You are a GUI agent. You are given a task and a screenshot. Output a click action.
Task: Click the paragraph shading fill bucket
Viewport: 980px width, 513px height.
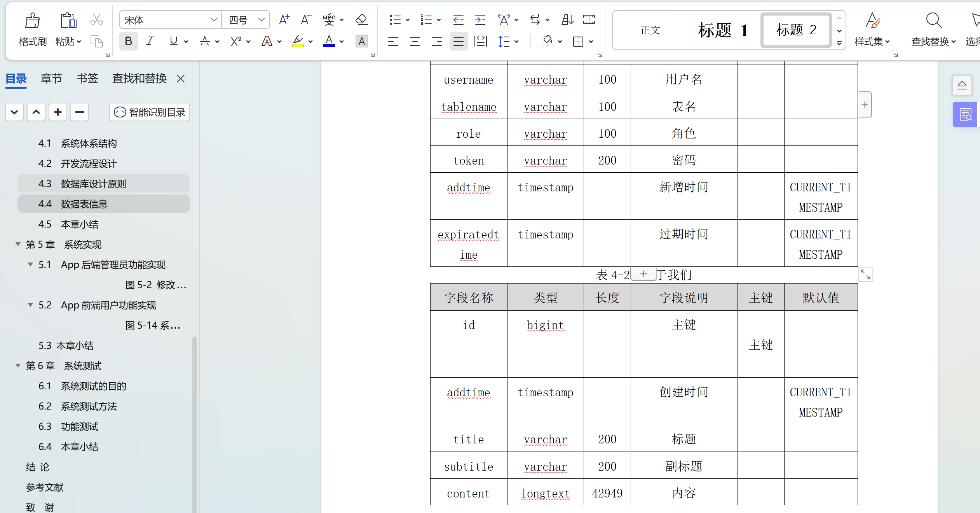547,41
